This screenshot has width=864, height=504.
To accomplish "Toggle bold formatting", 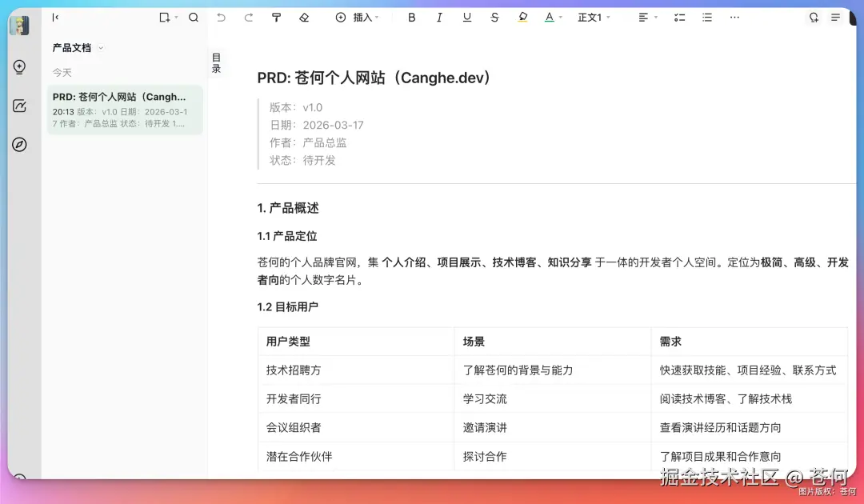I will [x=411, y=17].
